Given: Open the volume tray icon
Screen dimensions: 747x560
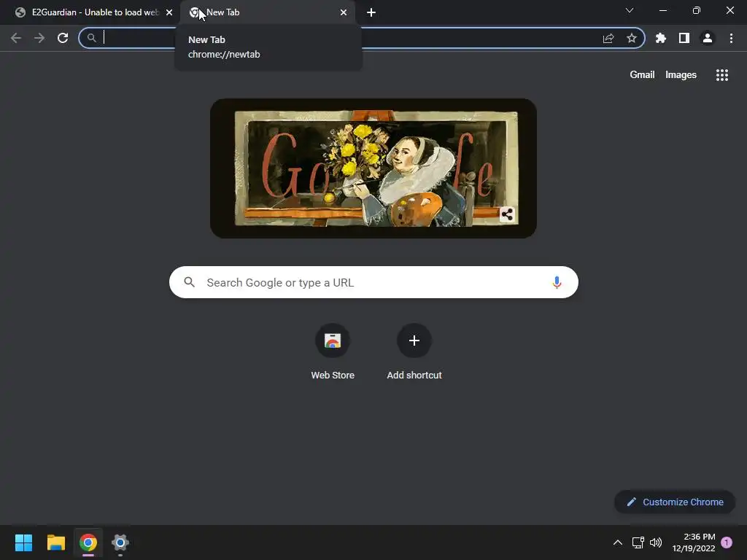Looking at the screenshot, I should (656, 542).
